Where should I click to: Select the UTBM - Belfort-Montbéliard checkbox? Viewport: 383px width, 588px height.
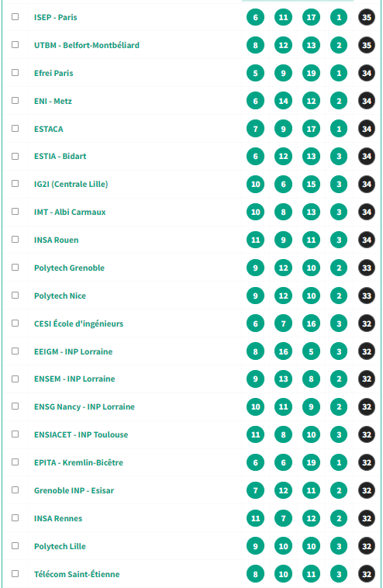[15, 45]
